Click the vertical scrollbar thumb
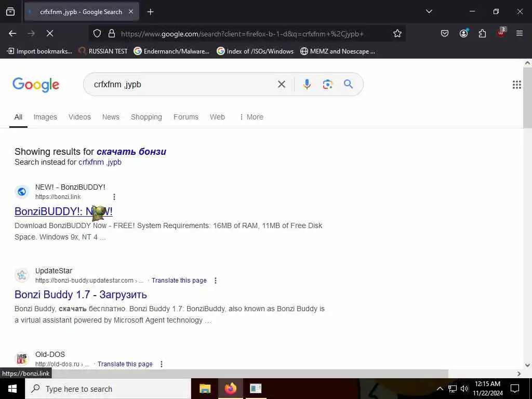 (527, 98)
